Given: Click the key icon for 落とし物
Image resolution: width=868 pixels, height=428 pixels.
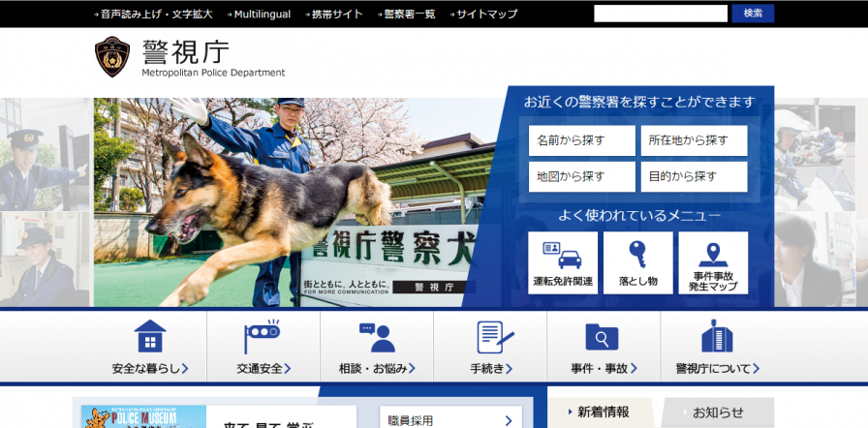Looking at the screenshot, I should [x=637, y=255].
